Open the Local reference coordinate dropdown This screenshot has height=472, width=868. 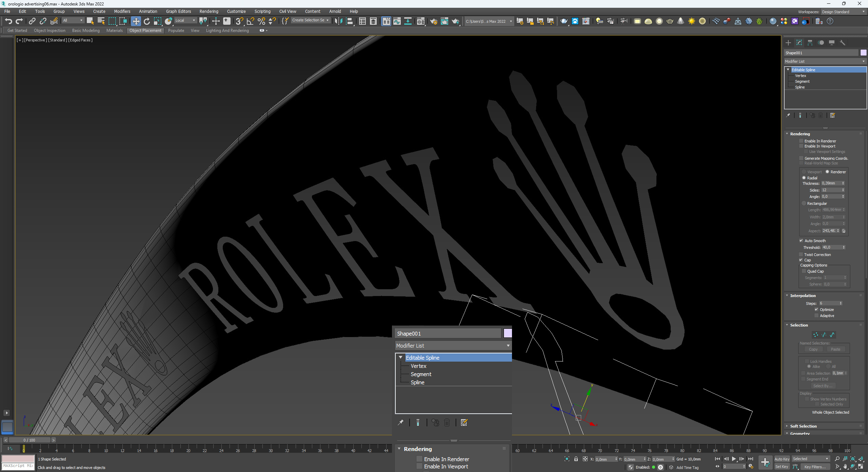pos(185,21)
